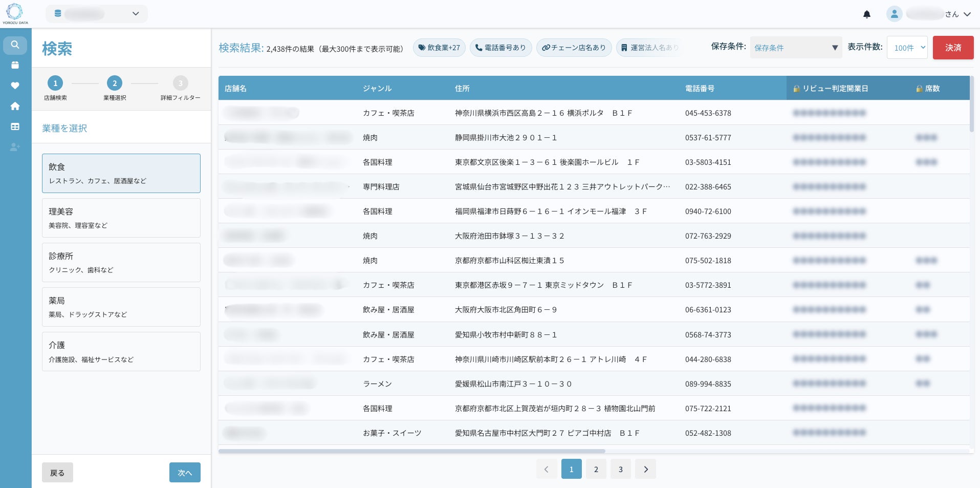The height and width of the screenshot is (488, 980).
Task: Click address 静岡県掛川市大池２９０１－１
Action: point(506,138)
